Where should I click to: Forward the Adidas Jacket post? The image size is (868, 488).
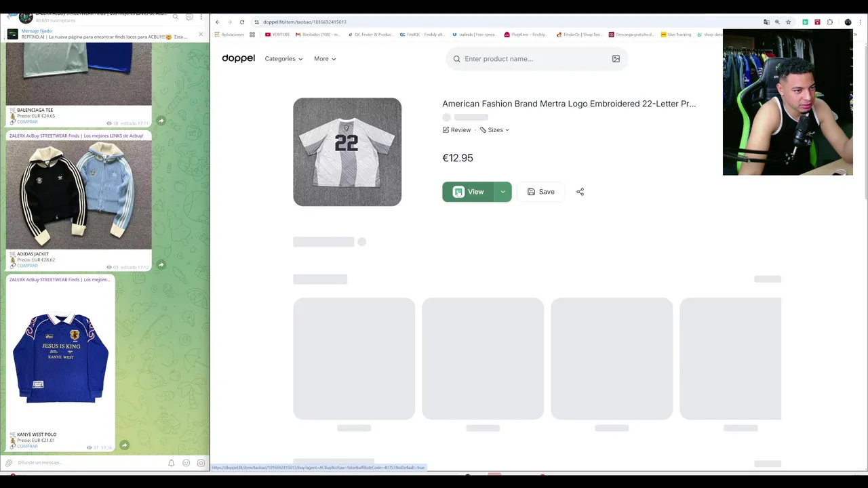coord(161,264)
